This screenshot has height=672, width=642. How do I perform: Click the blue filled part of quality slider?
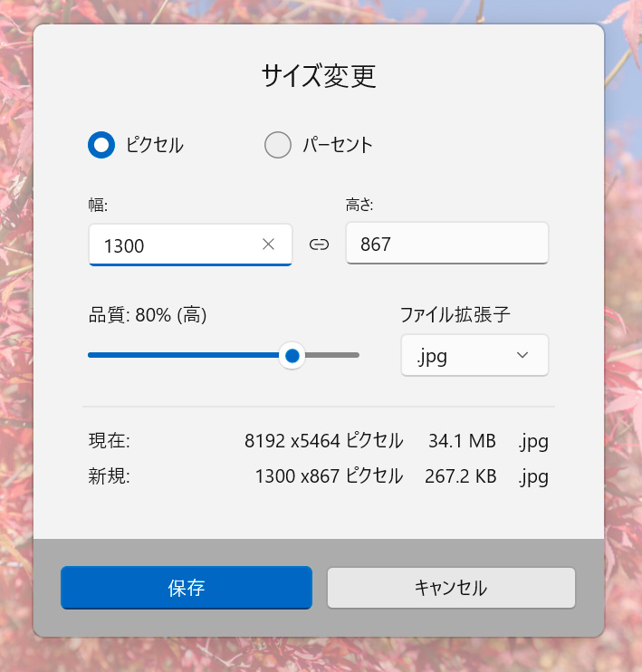pos(184,355)
